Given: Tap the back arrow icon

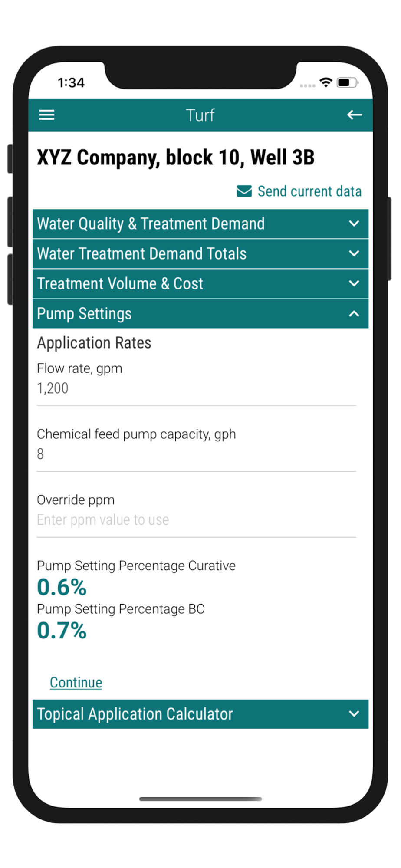Looking at the screenshot, I should coord(354,115).
